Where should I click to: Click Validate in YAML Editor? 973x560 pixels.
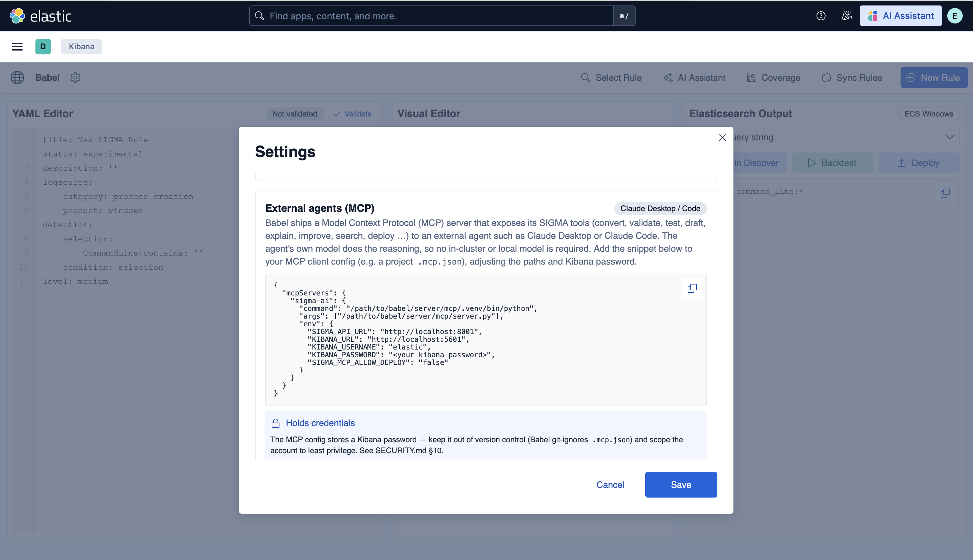(x=353, y=114)
